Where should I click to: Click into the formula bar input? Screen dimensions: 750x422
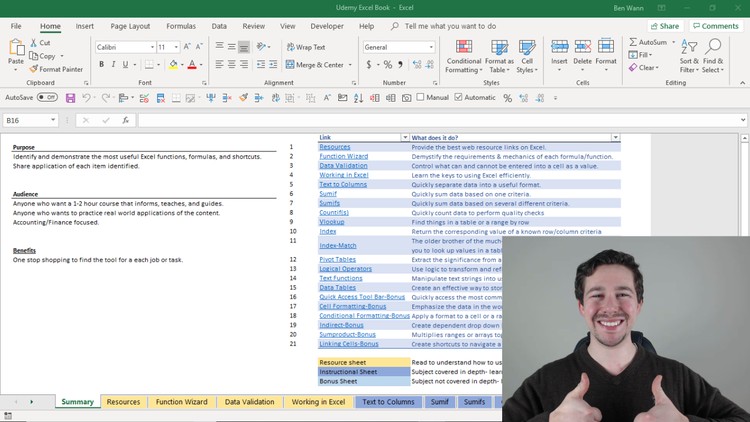438,120
